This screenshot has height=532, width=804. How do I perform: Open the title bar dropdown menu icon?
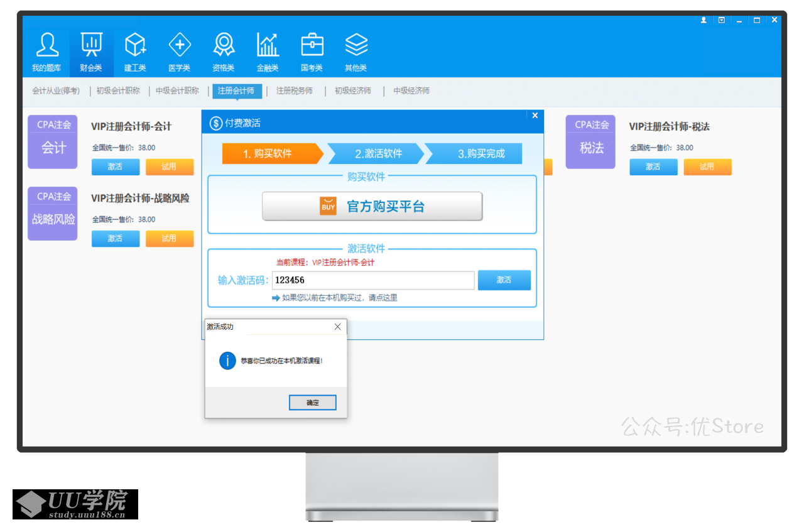[x=721, y=20]
